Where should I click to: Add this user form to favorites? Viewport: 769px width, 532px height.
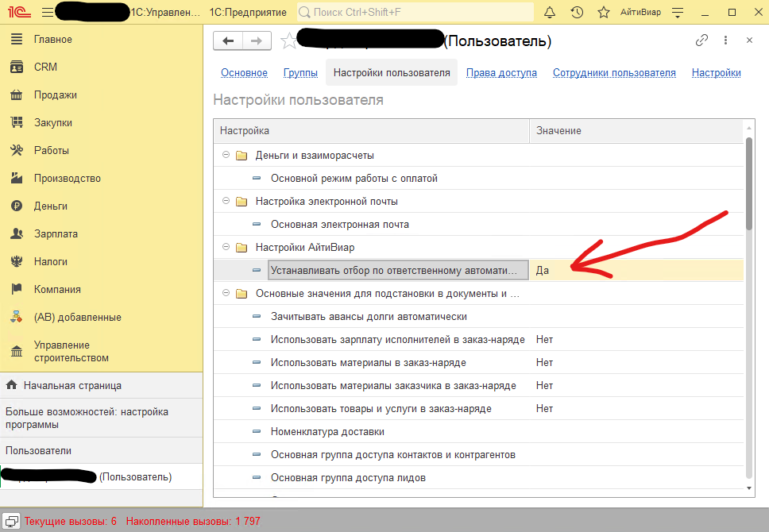[x=289, y=40]
